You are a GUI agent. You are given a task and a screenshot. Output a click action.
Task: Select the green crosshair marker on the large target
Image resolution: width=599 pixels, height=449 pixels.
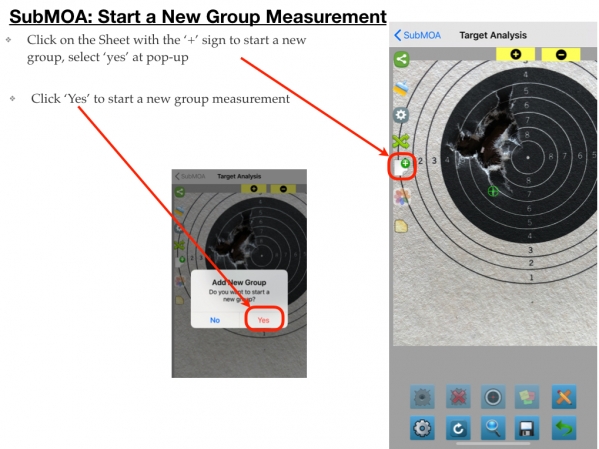[493, 191]
